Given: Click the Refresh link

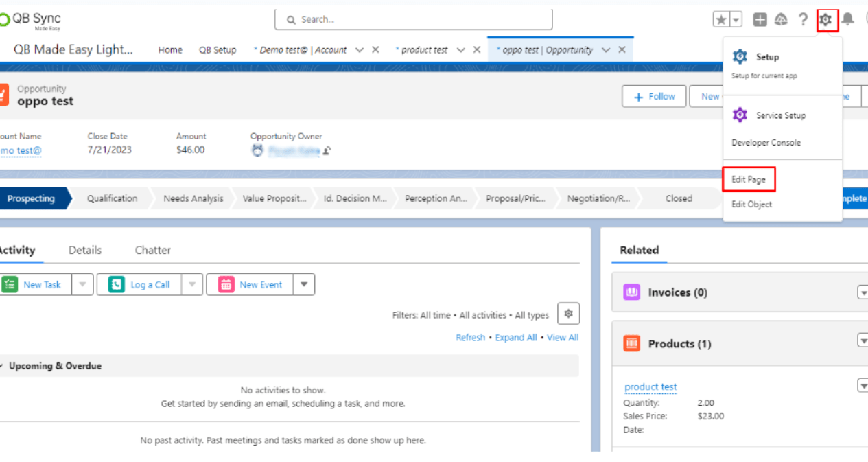Looking at the screenshot, I should (471, 338).
